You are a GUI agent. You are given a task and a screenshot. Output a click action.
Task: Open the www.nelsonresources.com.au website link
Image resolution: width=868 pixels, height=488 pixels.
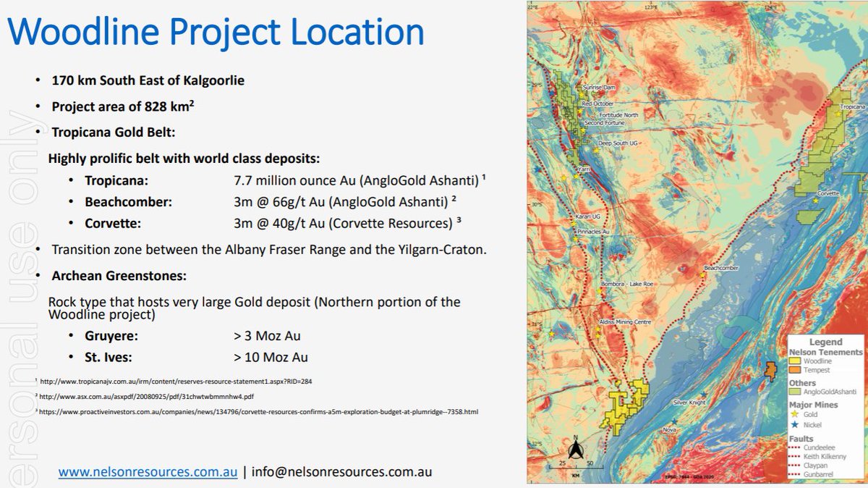(x=148, y=471)
